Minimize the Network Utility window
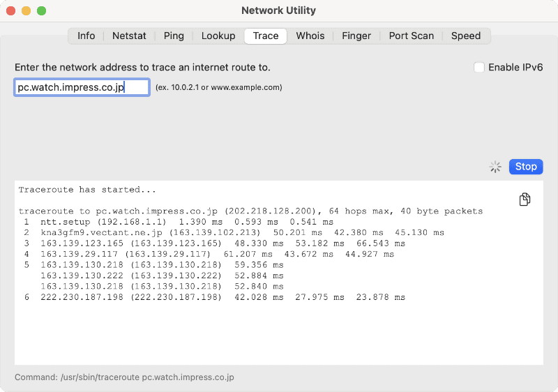 tap(26, 11)
